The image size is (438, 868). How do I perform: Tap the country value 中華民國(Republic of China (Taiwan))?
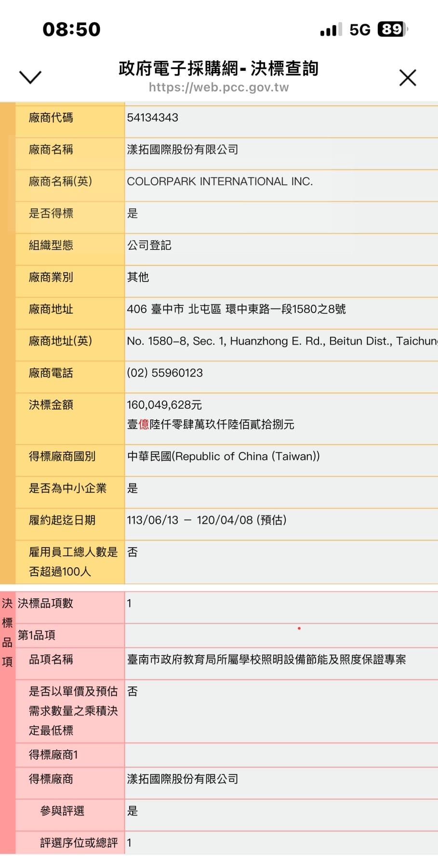(223, 456)
